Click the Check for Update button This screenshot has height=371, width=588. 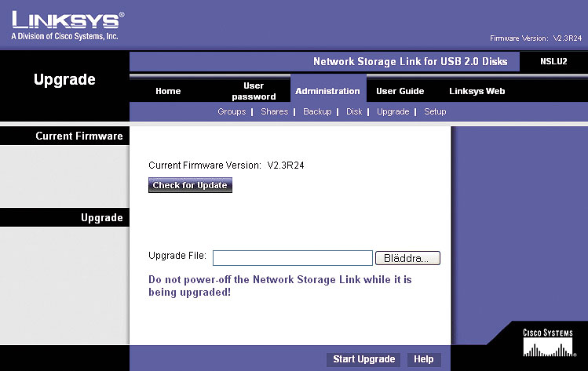click(x=190, y=185)
